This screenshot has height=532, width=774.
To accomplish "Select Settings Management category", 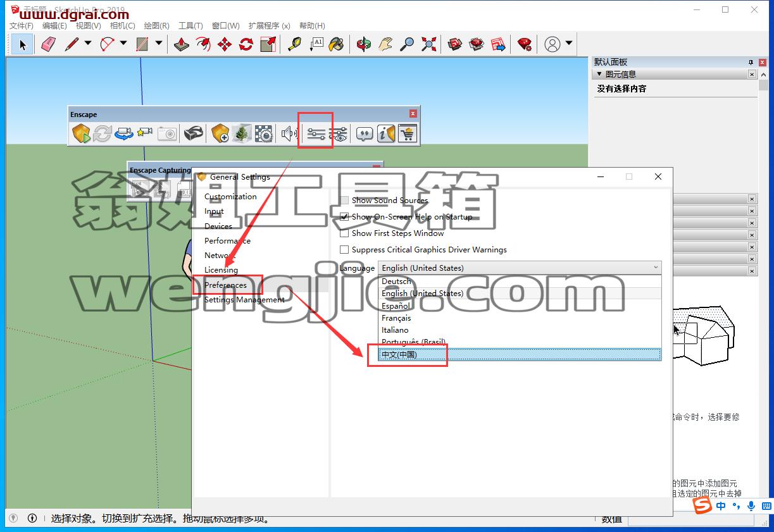I will pos(244,300).
